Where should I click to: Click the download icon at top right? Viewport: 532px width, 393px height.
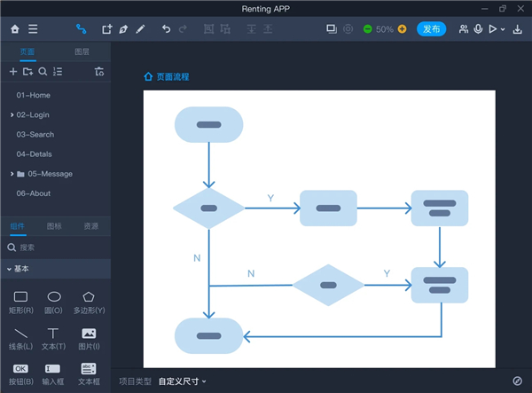pyautogui.click(x=518, y=29)
